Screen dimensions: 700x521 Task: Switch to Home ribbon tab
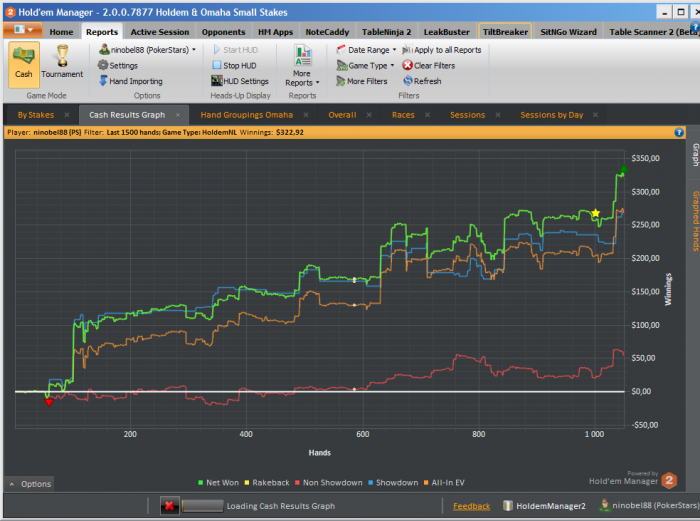tap(61, 32)
